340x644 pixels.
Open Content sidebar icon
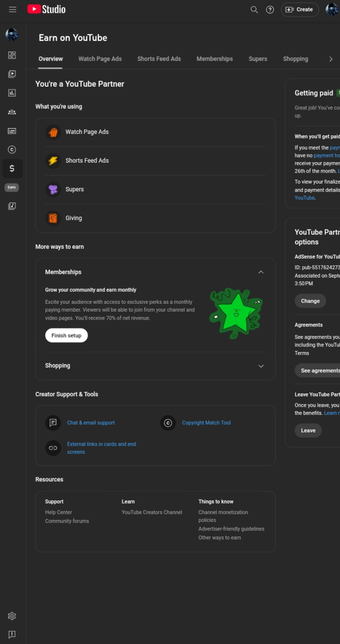[x=12, y=74]
